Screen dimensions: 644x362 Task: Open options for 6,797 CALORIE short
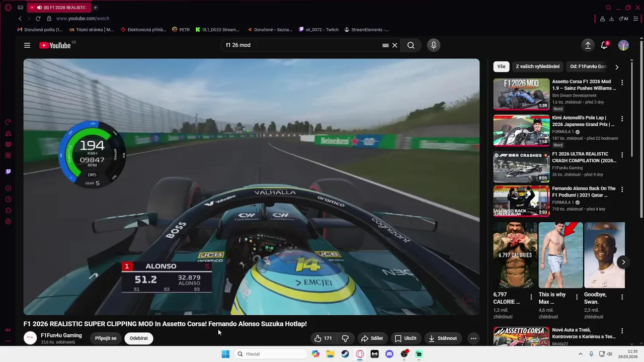click(x=531, y=297)
